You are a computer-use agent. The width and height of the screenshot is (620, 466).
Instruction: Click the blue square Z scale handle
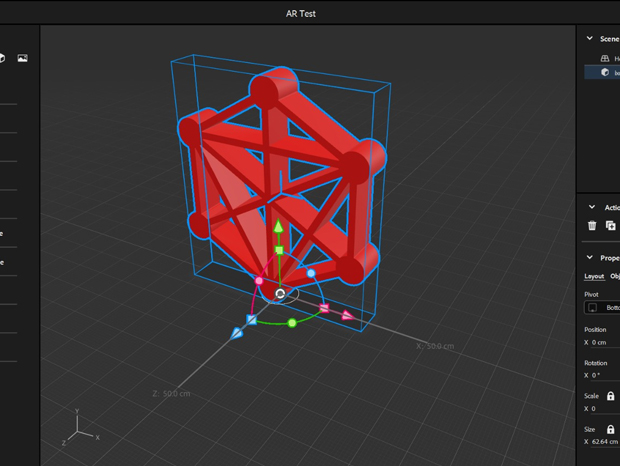[252, 320]
